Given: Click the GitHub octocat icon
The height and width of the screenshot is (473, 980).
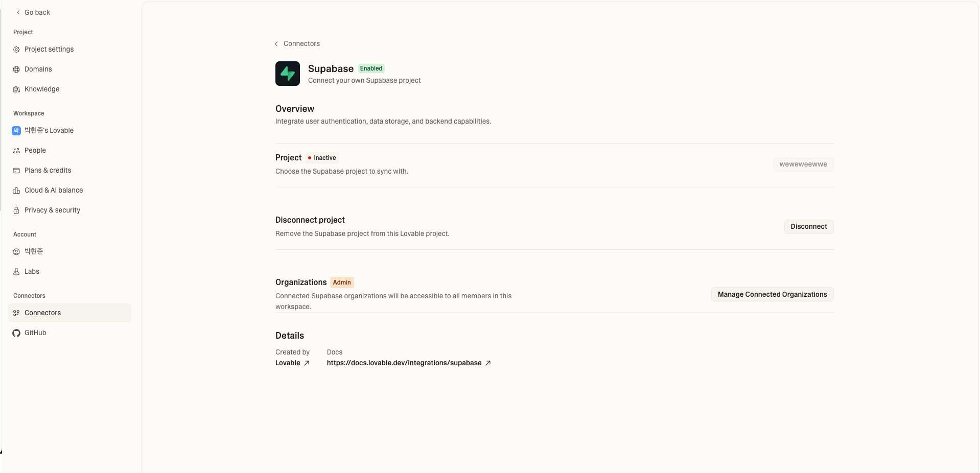Looking at the screenshot, I should [16, 333].
